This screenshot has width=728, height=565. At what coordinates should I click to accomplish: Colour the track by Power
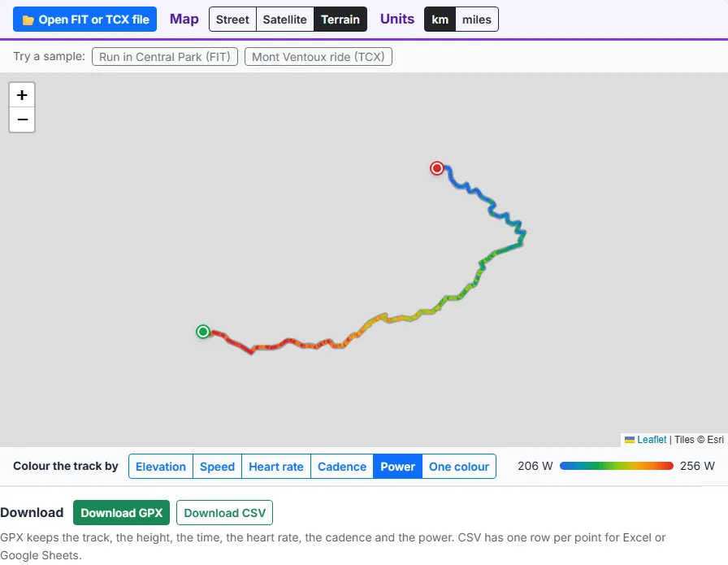click(397, 467)
